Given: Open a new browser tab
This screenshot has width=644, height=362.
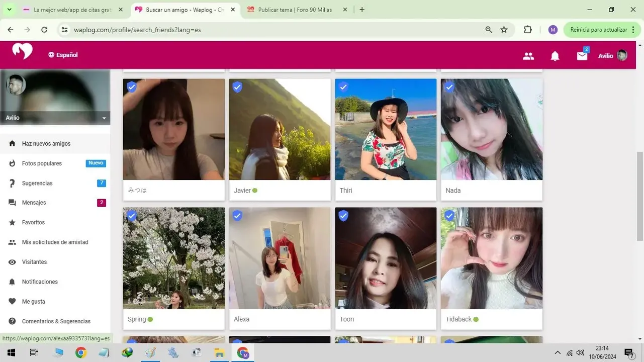Looking at the screenshot, I should click(362, 10).
